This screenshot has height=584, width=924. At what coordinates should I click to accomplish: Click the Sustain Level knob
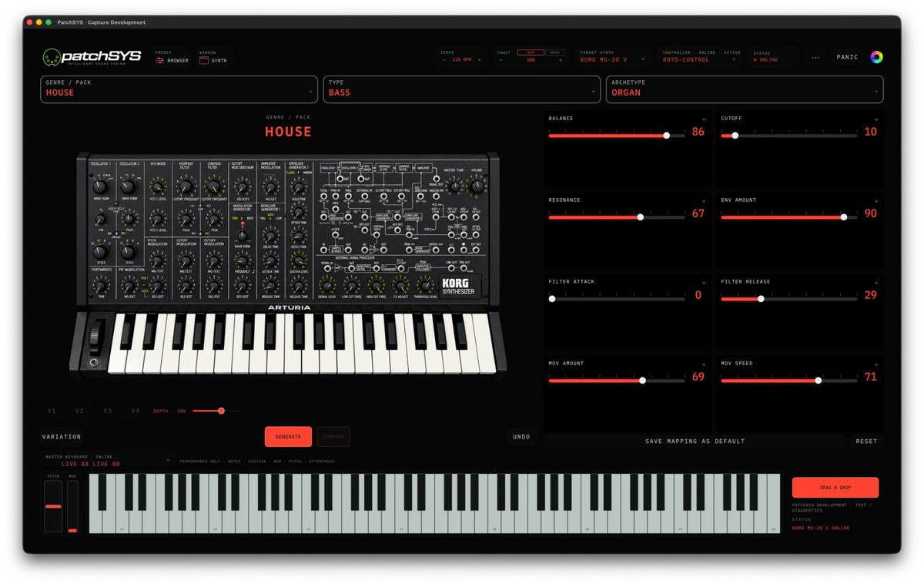[x=299, y=261]
